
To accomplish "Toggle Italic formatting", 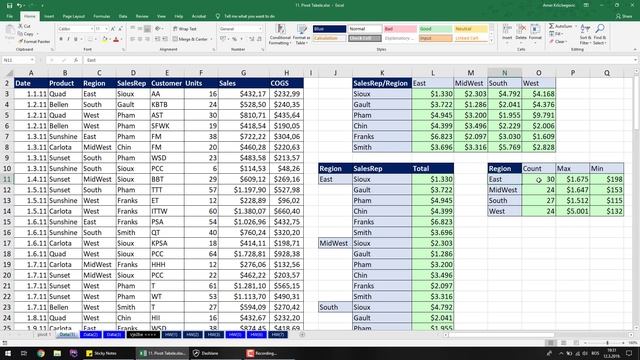I will [x=68, y=39].
